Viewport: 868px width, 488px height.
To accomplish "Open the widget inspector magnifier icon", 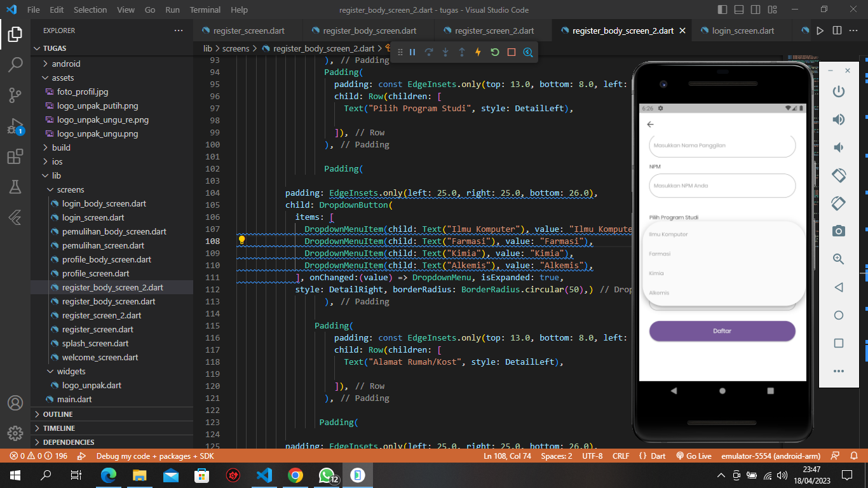I will [x=528, y=53].
